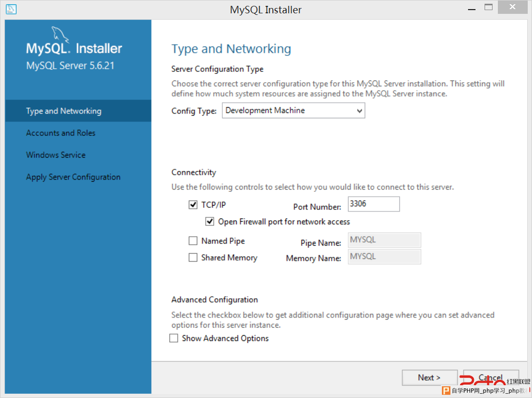Click the Pipe Name field

tap(384, 240)
